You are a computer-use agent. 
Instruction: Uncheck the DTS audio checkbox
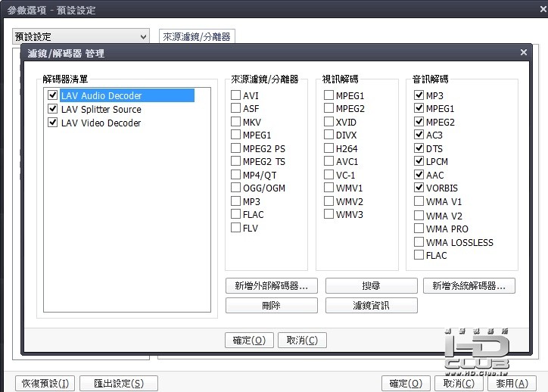point(419,148)
